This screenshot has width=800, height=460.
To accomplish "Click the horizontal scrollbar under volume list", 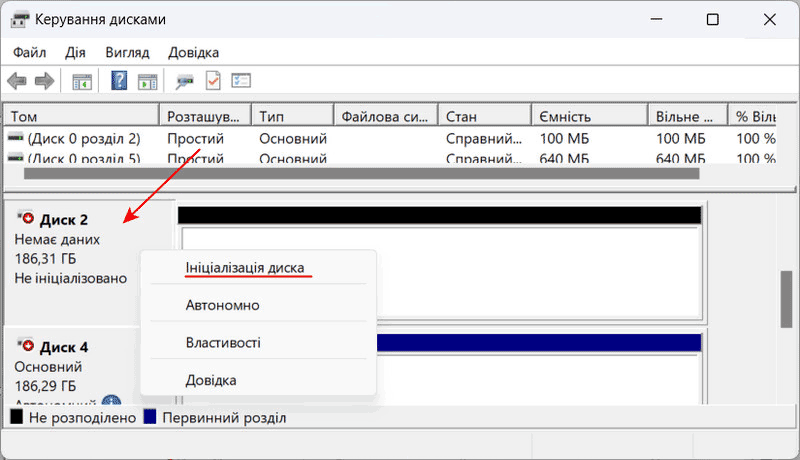I will coord(360,173).
